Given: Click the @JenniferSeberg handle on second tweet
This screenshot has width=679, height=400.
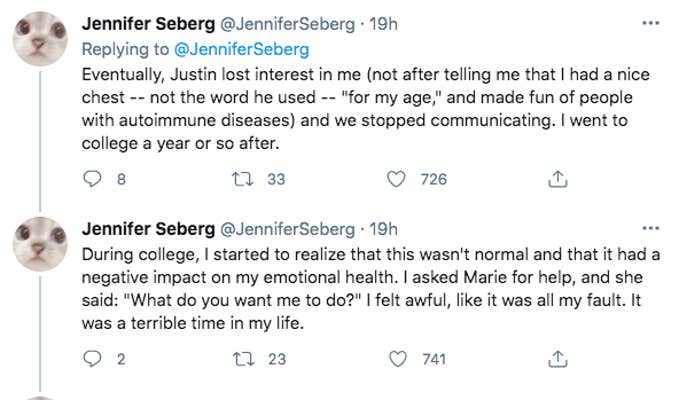Looking at the screenshot, I should [x=284, y=228].
